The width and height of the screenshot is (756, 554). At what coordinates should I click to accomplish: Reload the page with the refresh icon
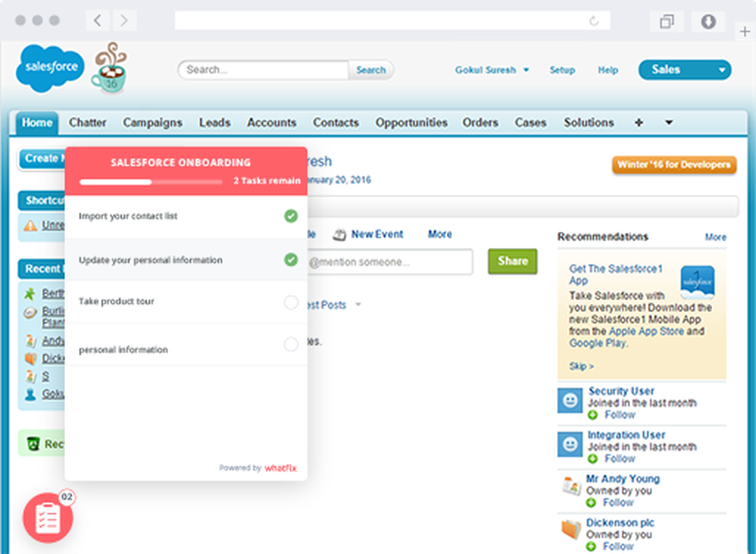click(x=594, y=20)
